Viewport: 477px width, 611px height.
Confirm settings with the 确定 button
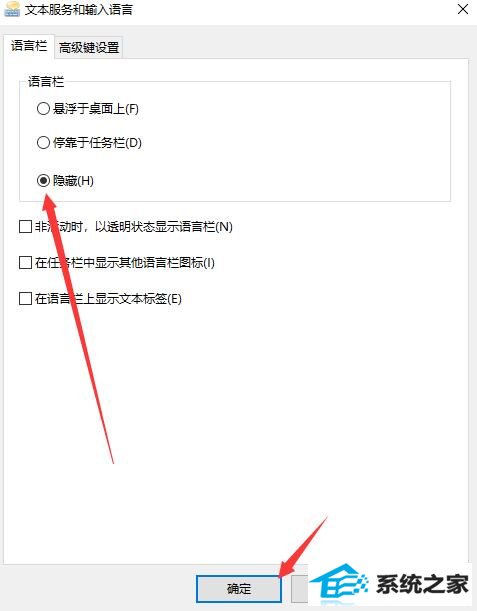[x=239, y=589]
